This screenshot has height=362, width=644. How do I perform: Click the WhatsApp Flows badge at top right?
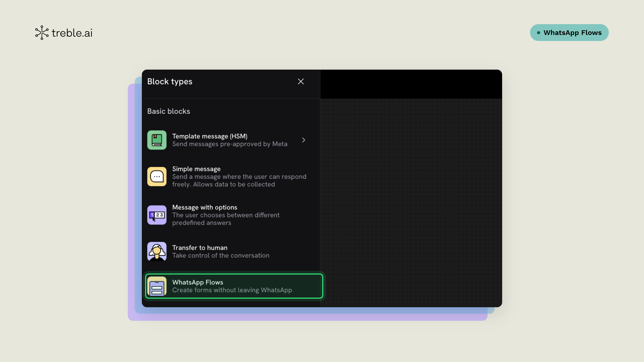[569, 33]
